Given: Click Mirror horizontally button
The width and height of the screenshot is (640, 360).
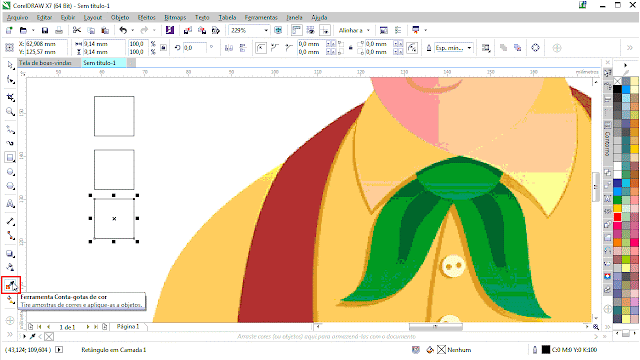Looking at the screenshot, I should [229, 48].
